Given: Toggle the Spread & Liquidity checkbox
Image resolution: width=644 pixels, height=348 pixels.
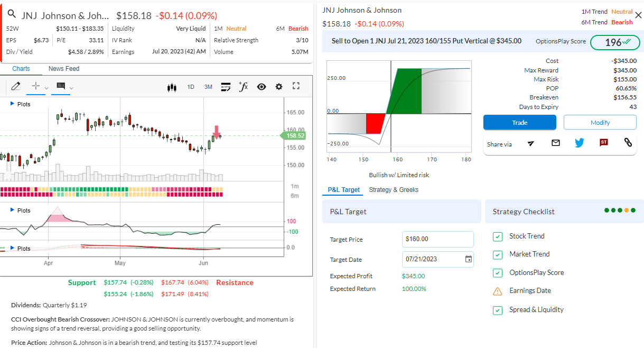Looking at the screenshot, I should 498,310.
